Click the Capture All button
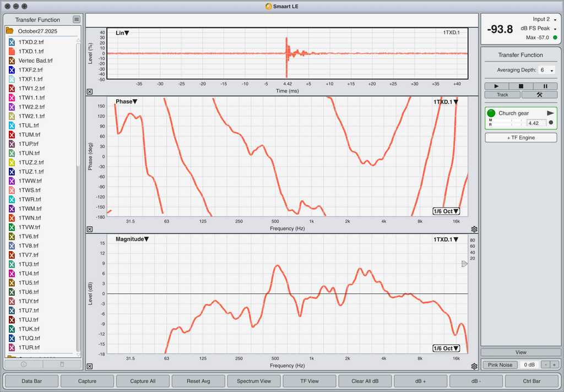Screen dimensions: 564x392 142,381
